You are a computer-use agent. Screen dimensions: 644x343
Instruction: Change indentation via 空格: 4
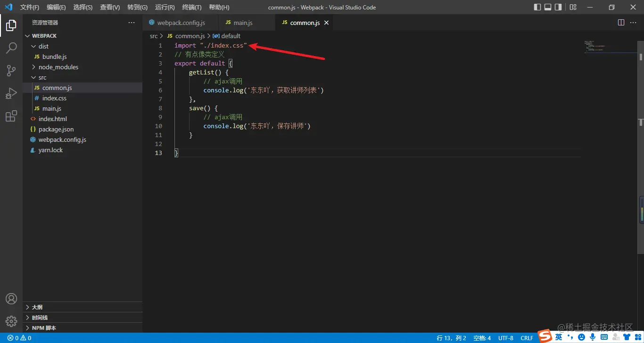[x=482, y=338]
